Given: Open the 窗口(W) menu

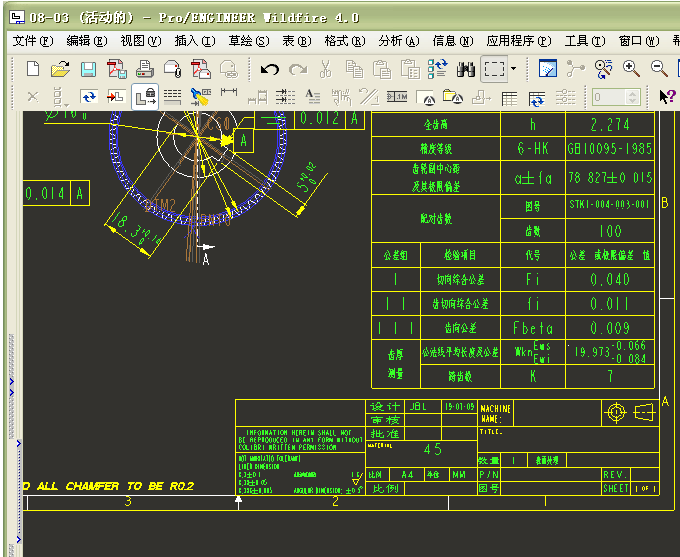Looking at the screenshot, I should tap(639, 41).
